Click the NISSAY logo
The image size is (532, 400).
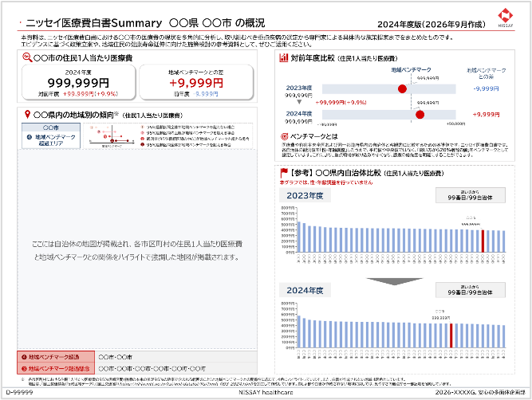click(x=506, y=18)
